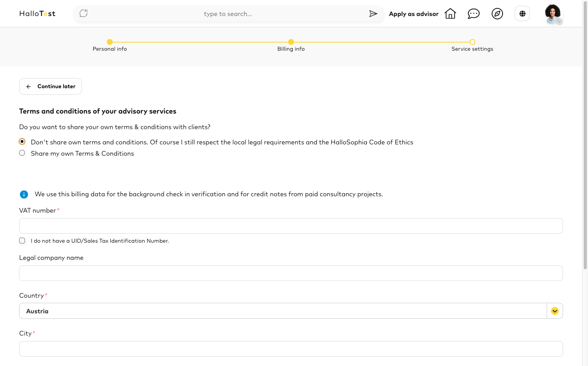Focus the Legal company name field
This screenshot has height=366, width=588.
pos(291,273)
